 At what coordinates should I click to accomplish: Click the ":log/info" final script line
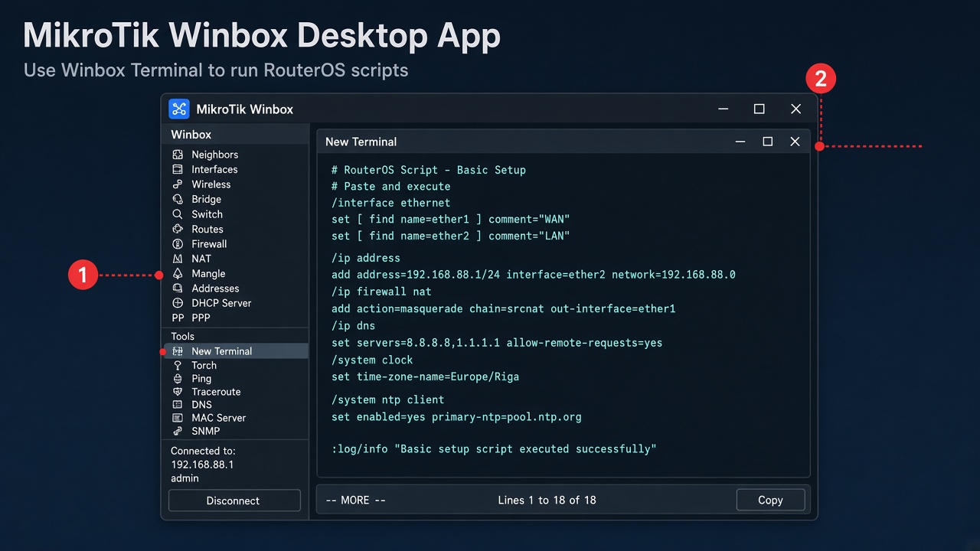(x=494, y=448)
